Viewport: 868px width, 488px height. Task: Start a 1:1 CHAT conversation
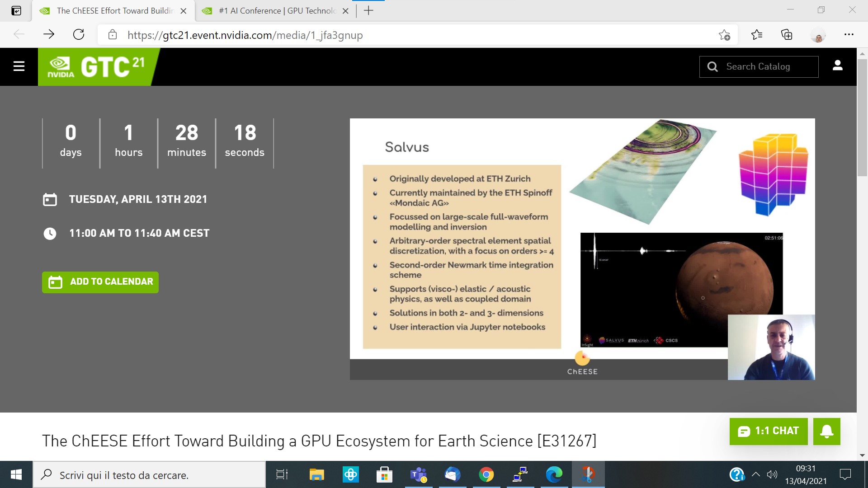click(x=769, y=431)
